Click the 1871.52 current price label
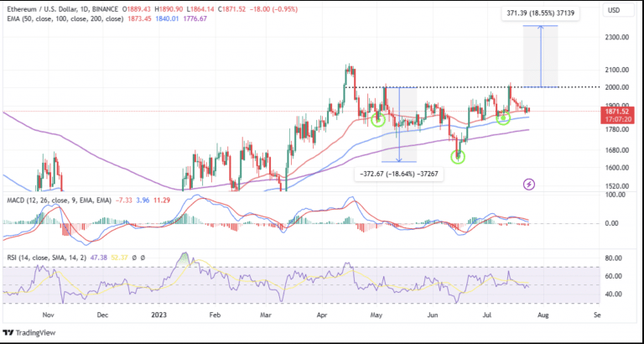 click(x=617, y=109)
